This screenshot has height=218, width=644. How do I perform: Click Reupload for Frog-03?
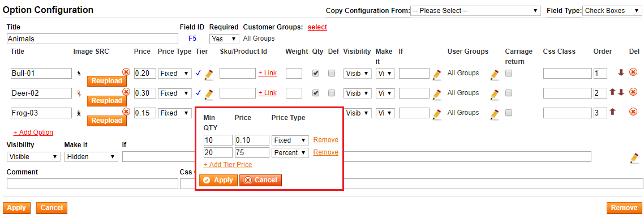pyautogui.click(x=107, y=121)
